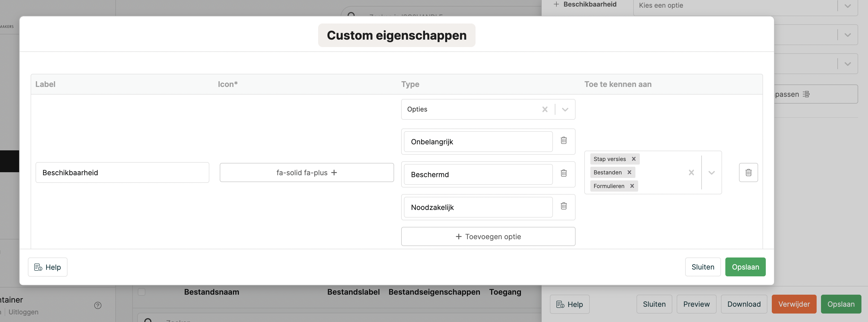Click the Bestandseigenschappen column header
The width and height of the screenshot is (868, 322).
point(434,292)
